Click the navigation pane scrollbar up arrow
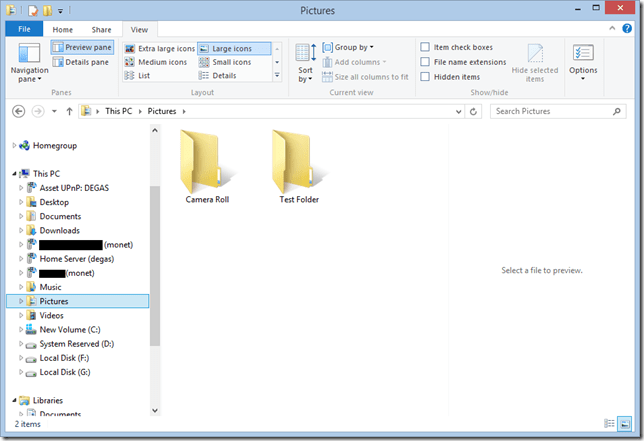Image resolution: width=644 pixels, height=441 pixels. click(x=155, y=131)
